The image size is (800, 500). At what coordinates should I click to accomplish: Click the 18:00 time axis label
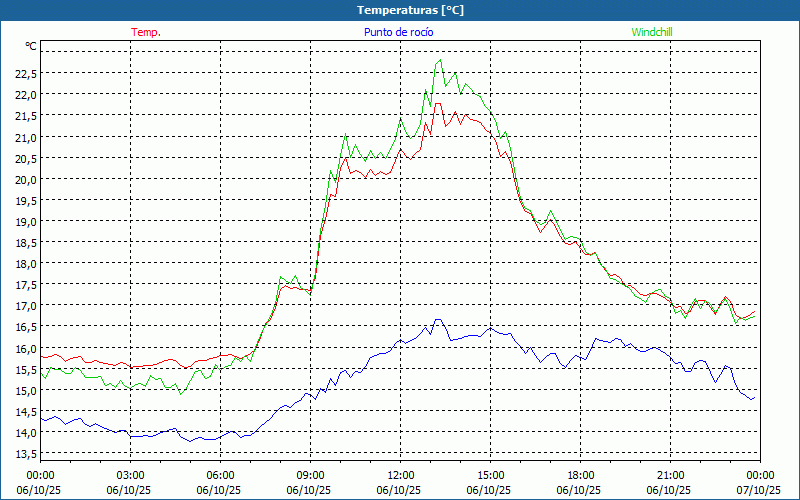pos(580,475)
